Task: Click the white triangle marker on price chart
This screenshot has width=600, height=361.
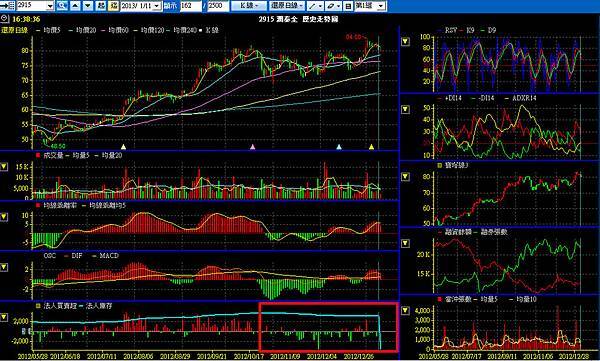Action: 123,147
